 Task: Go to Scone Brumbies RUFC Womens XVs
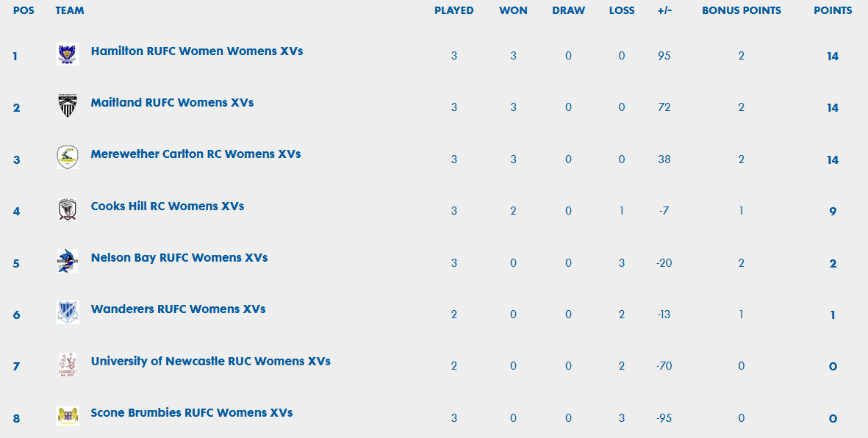point(192,412)
